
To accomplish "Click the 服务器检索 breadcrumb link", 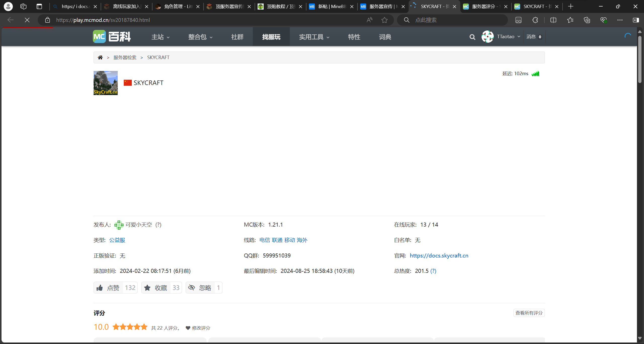I will [x=125, y=57].
